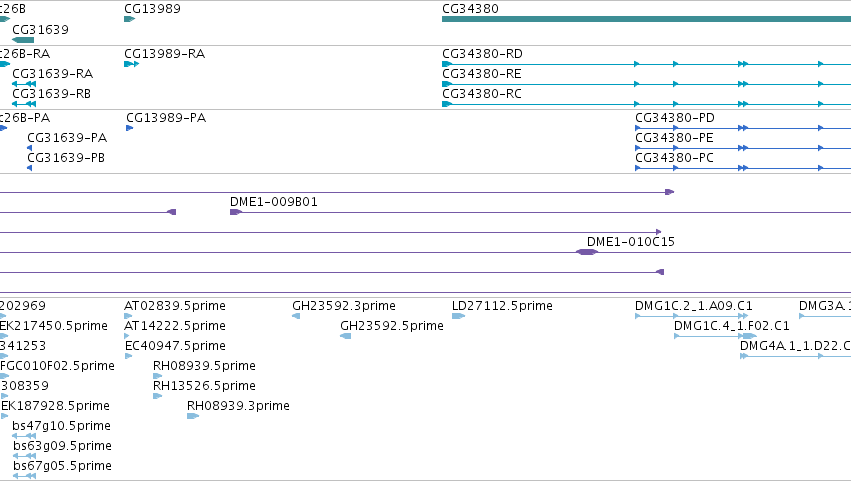Click the CG34380 gene bar
The height and width of the screenshot is (481, 851).
pos(646,19)
